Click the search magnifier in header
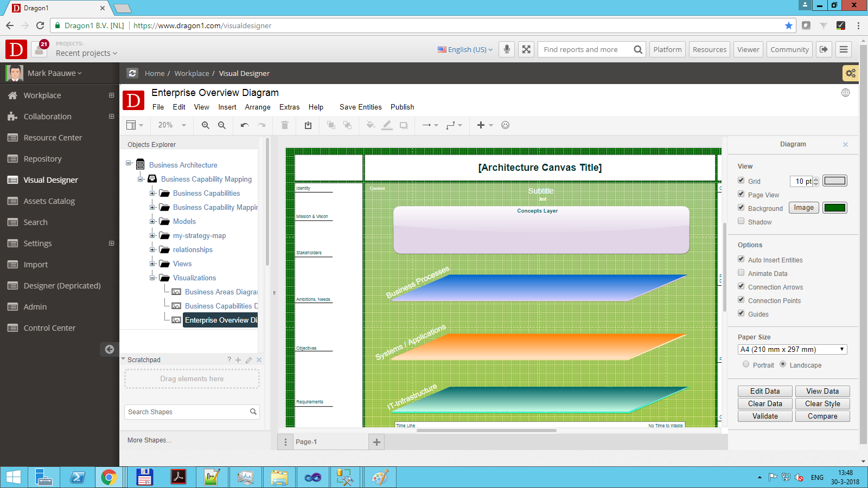The height and width of the screenshot is (488, 868). pyautogui.click(x=638, y=49)
